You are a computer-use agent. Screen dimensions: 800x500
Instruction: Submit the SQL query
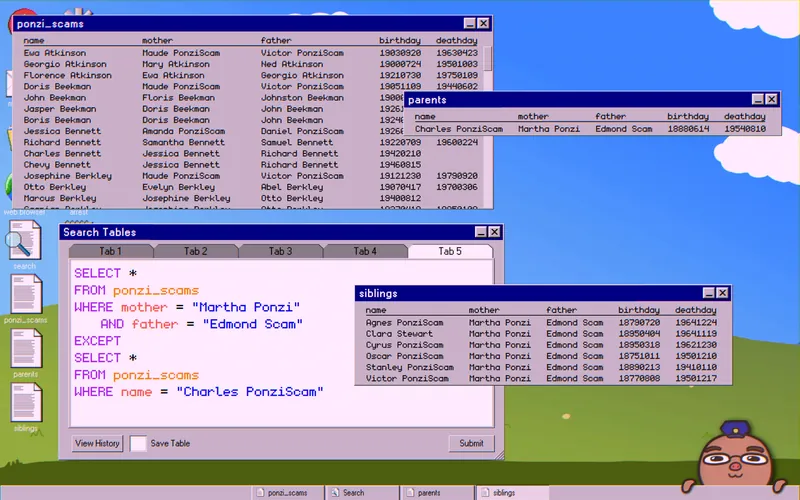(x=471, y=443)
